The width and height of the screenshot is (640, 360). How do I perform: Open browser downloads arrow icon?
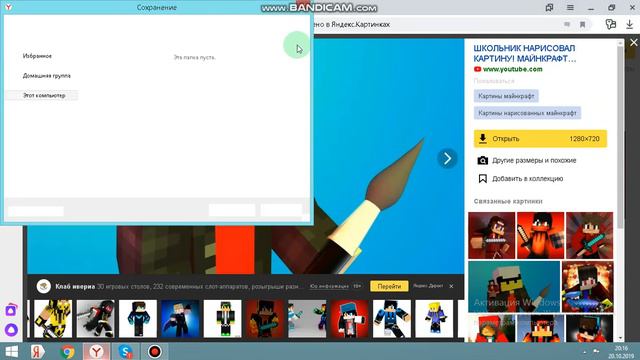tap(629, 24)
